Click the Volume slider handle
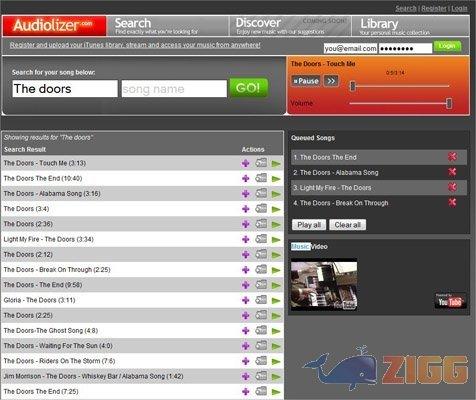Viewport: 476px width, 400px height. tap(449, 103)
